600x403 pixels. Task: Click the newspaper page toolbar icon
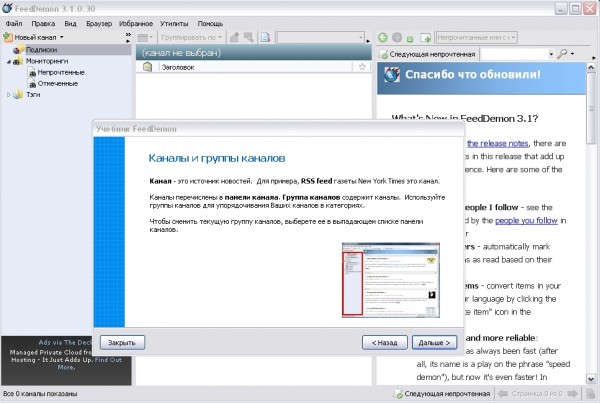coord(265,37)
